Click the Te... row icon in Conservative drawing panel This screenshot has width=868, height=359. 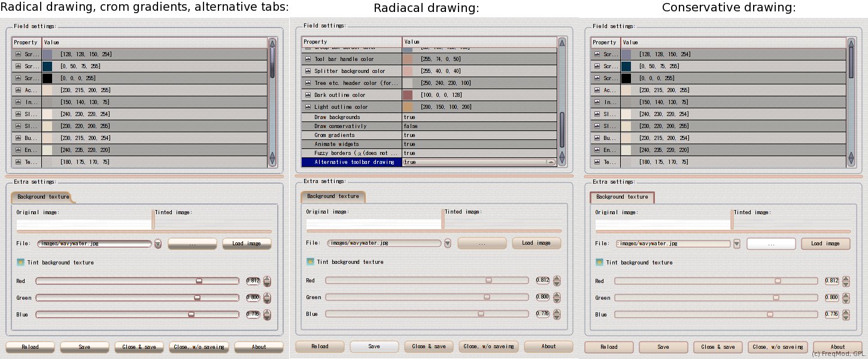tap(597, 162)
